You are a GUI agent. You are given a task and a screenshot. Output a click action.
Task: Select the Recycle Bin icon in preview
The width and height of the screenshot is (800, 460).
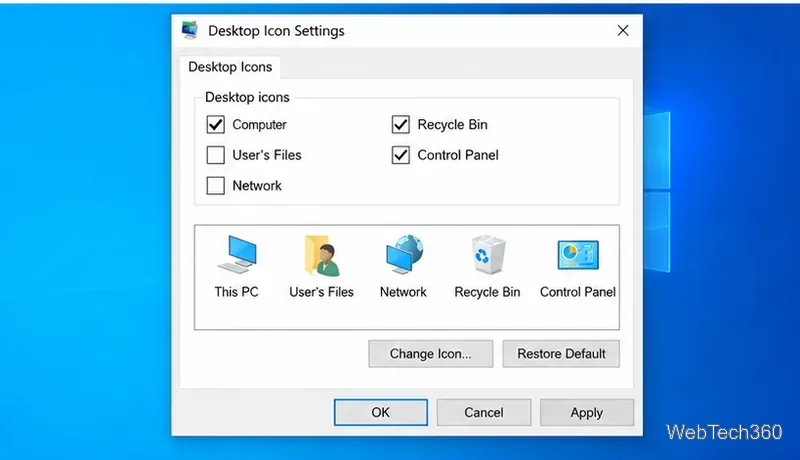click(488, 254)
